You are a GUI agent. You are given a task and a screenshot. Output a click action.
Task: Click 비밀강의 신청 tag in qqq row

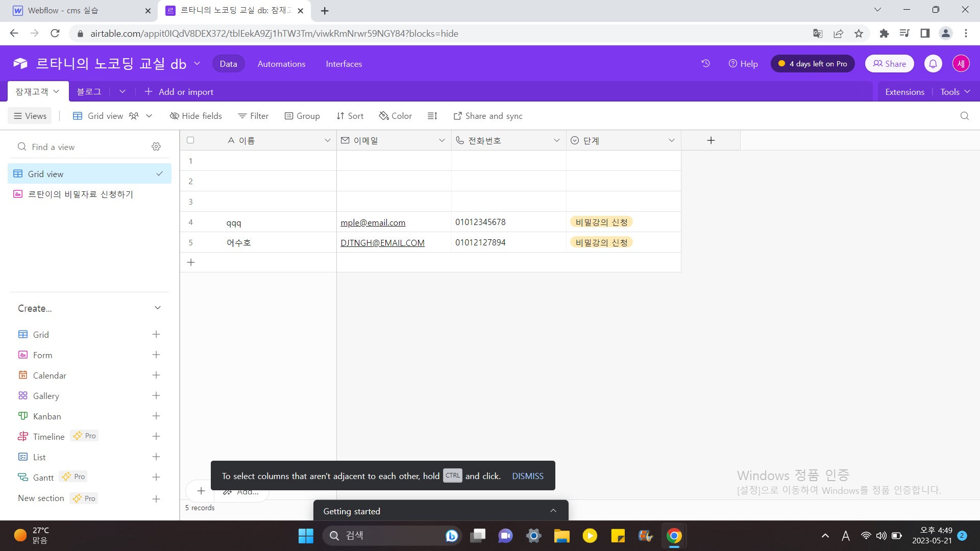pos(601,222)
